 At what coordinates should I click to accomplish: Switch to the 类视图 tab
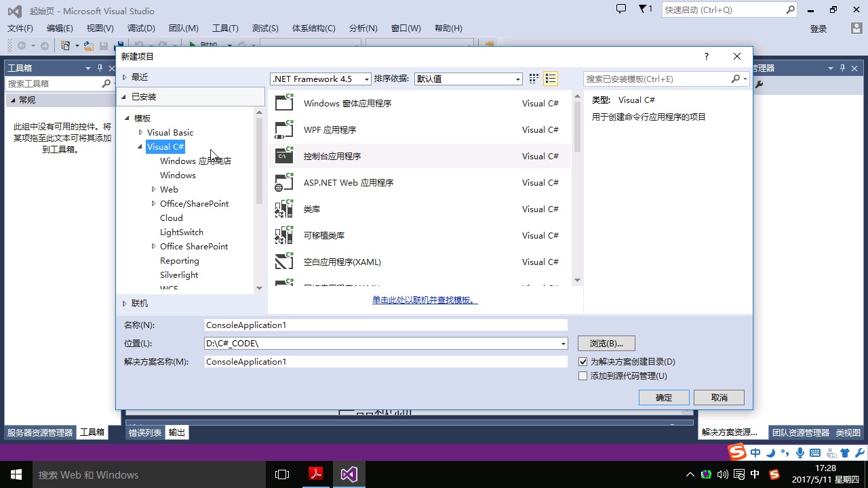tap(848, 432)
